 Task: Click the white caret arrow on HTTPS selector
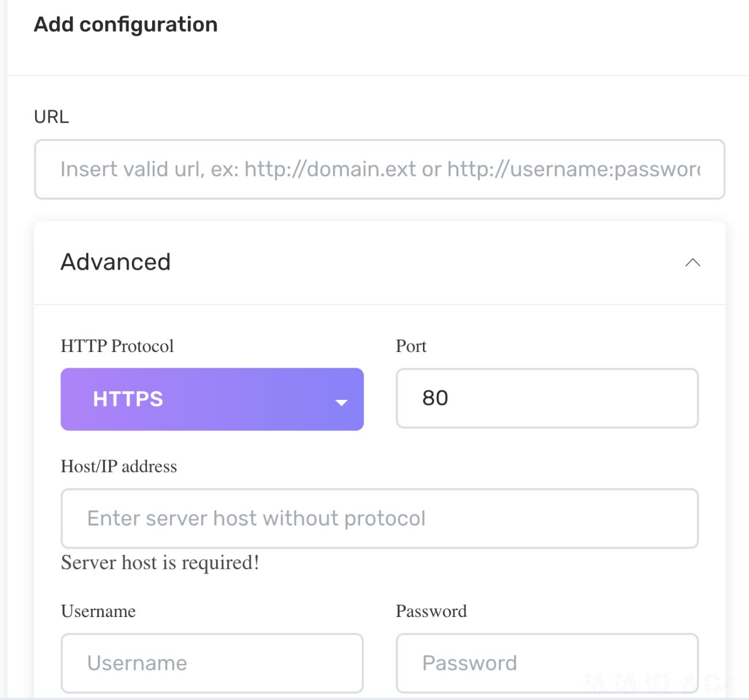pyautogui.click(x=341, y=402)
